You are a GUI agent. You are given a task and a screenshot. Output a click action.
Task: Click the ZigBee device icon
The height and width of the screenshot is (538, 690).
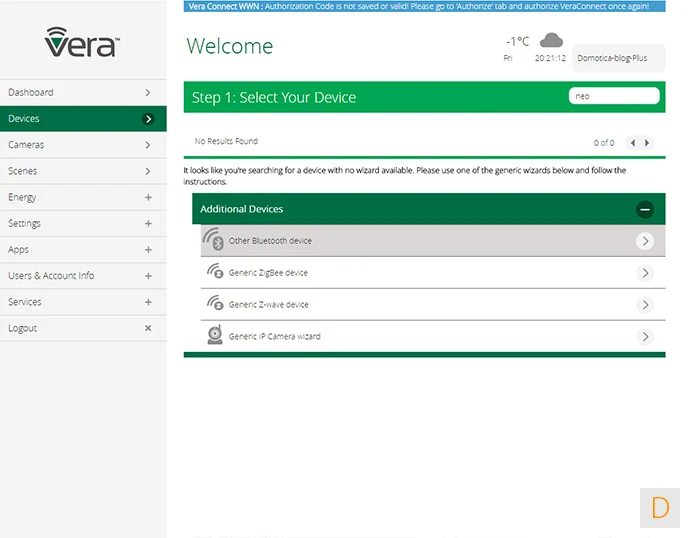click(x=215, y=271)
